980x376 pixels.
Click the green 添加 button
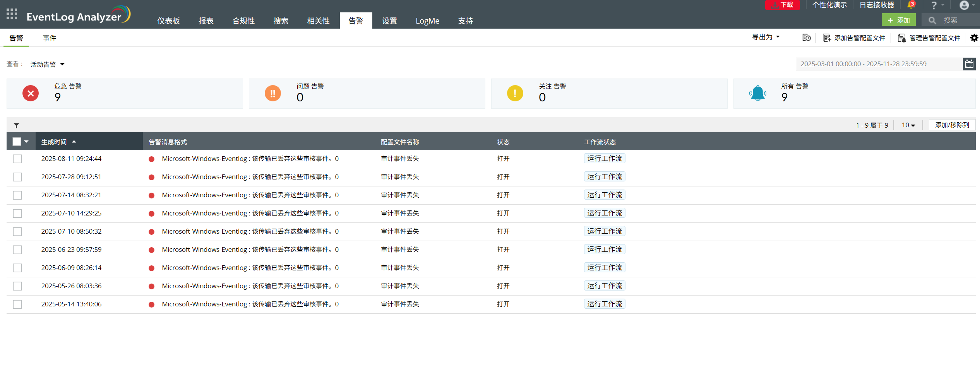coord(898,20)
